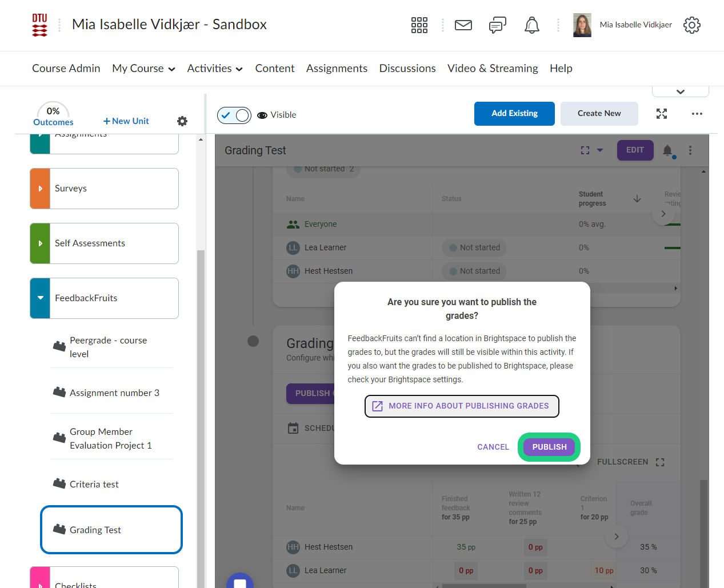Go to the Assignments menu item
This screenshot has height=588, width=724.
[x=337, y=69]
